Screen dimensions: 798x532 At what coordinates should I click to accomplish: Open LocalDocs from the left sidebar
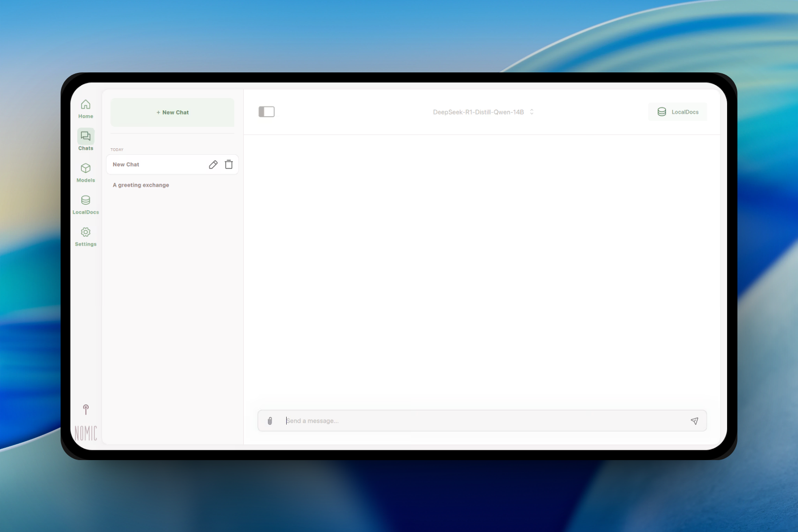[x=86, y=204]
